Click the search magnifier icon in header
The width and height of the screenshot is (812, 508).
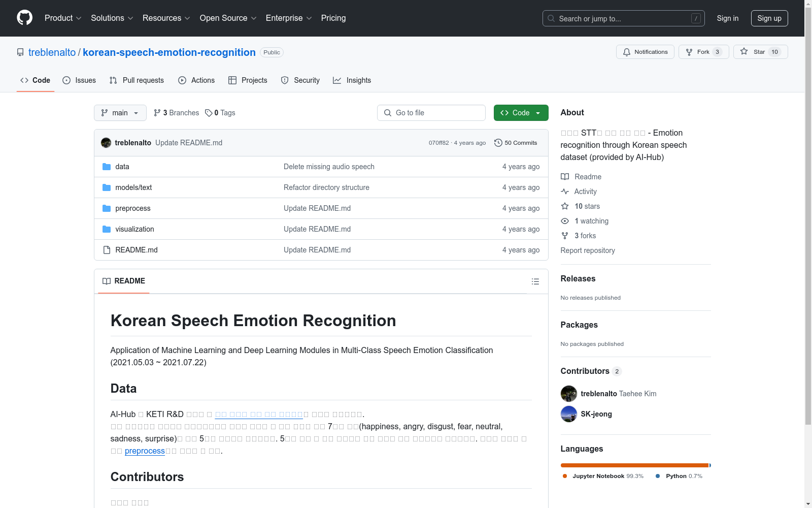point(551,18)
